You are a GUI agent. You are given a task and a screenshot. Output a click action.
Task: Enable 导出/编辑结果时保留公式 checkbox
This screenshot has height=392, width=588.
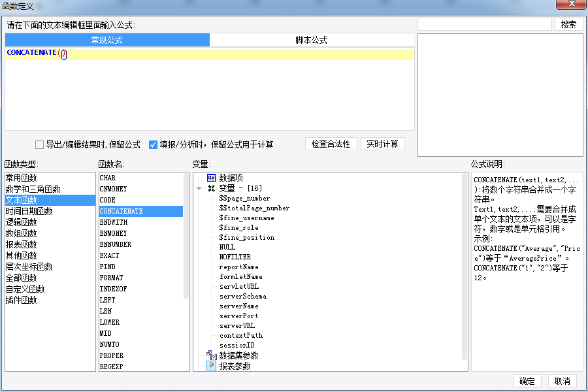pyautogui.click(x=39, y=145)
